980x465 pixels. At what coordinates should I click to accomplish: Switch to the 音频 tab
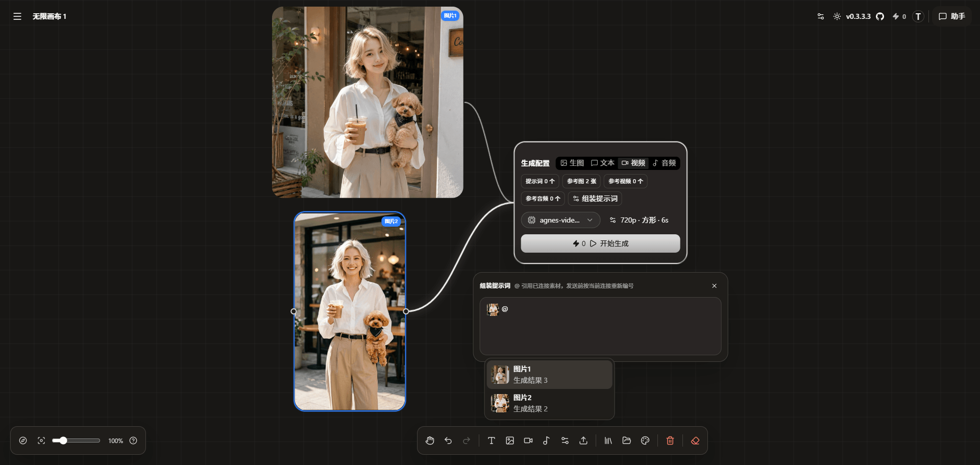(664, 163)
